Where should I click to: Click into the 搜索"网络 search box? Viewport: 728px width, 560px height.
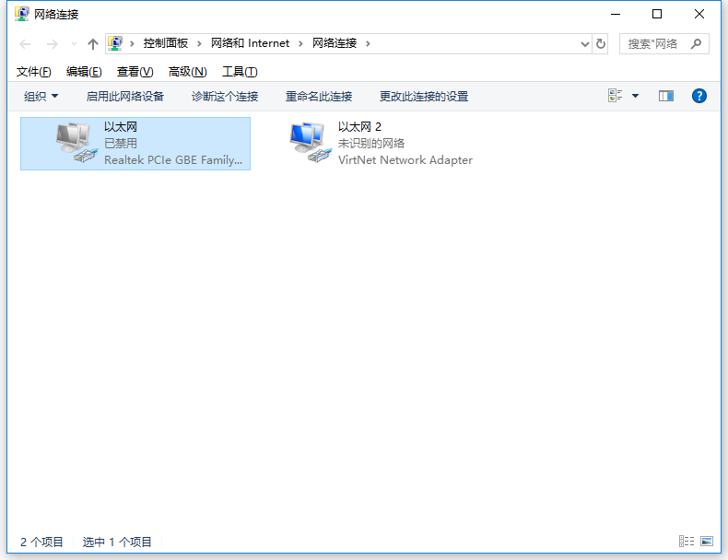coord(663,43)
